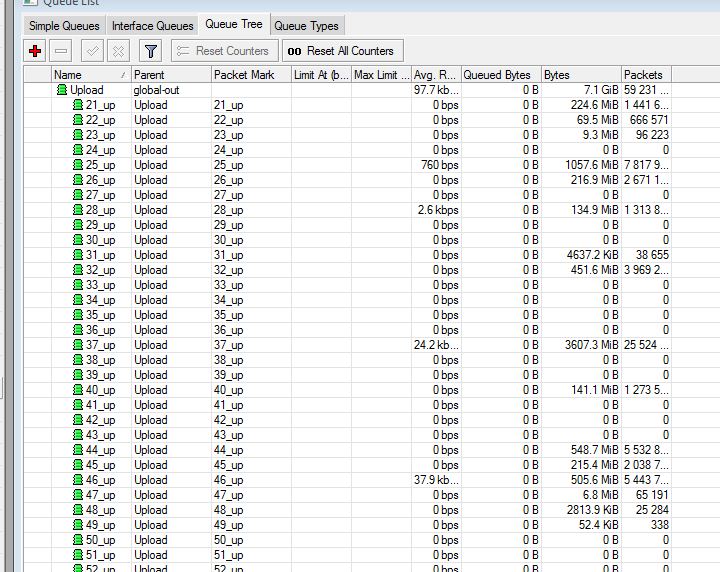Click the 30_up queue icon
This screenshot has width=720, height=572.
coord(78,240)
